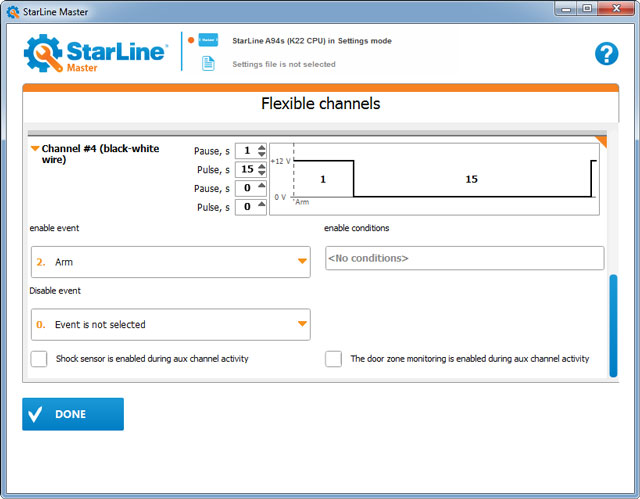Open the help question mark icon
This screenshot has height=499, width=640.
pos(606,53)
